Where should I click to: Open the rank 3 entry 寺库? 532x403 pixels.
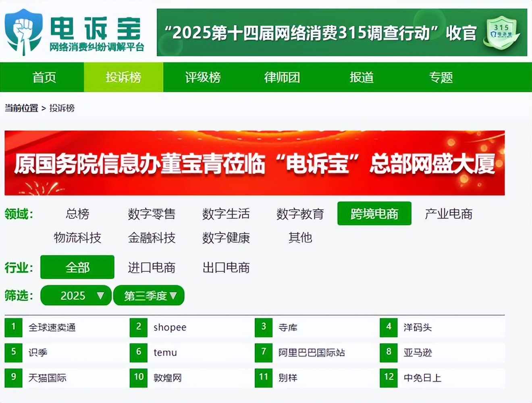[288, 328]
